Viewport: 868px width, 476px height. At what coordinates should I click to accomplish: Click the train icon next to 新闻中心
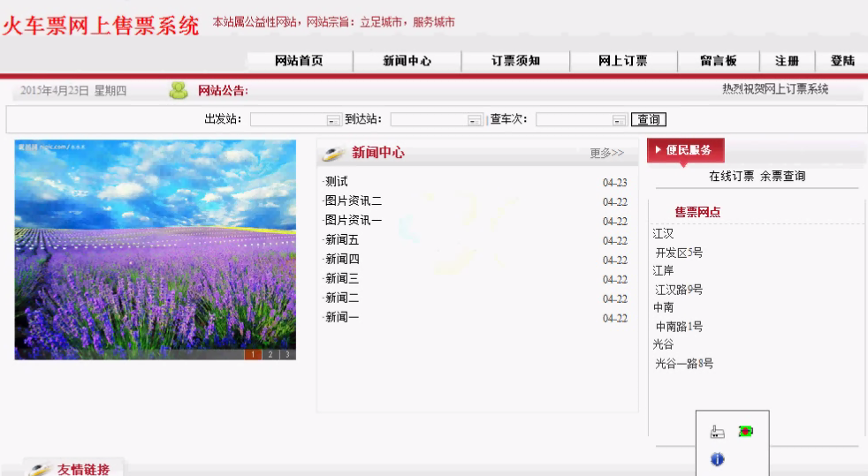pos(334,153)
